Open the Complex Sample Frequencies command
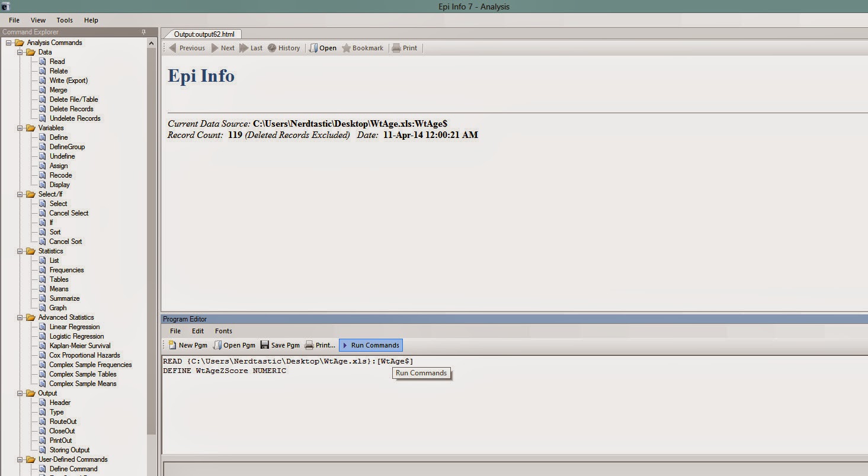The height and width of the screenshot is (476, 868). 91,365
